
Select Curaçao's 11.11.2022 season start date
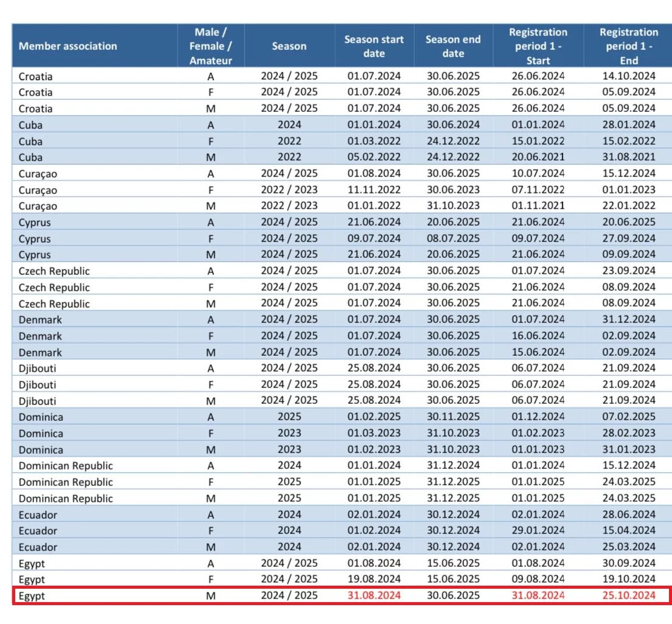tap(374, 190)
